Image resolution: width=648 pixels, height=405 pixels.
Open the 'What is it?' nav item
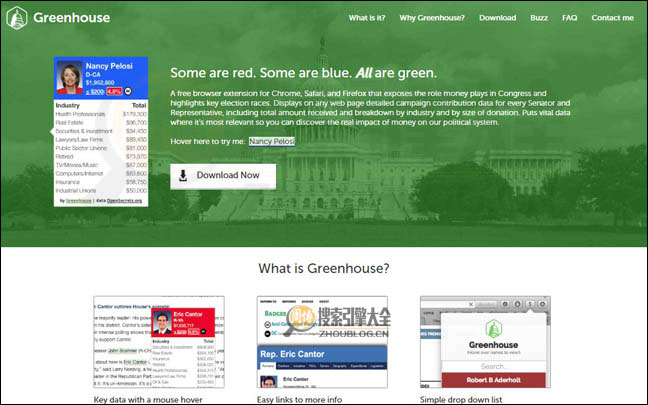[367, 18]
